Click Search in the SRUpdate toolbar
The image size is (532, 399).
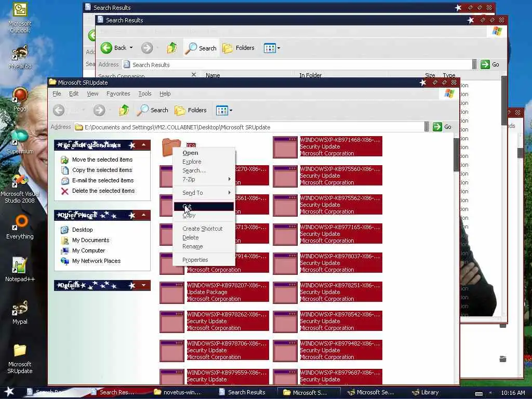coord(153,110)
